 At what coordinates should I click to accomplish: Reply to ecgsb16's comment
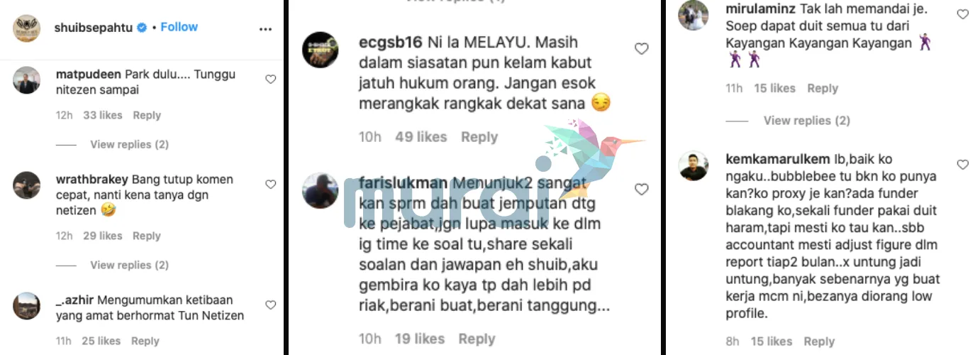point(479,137)
